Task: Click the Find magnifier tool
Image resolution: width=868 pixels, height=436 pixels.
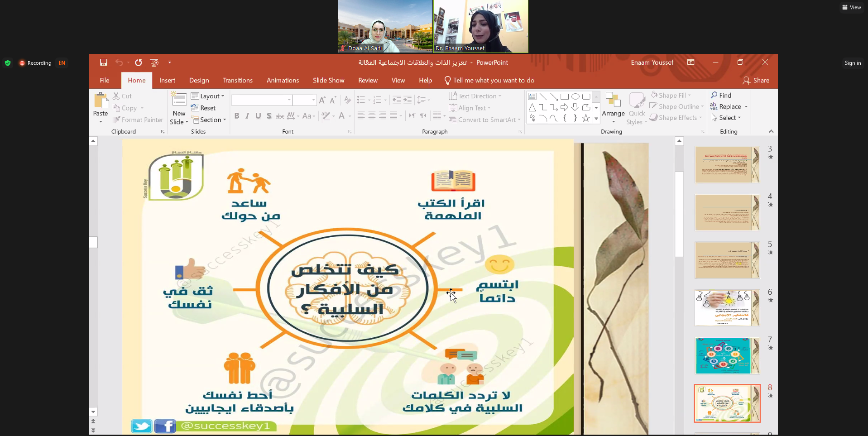Action: click(721, 95)
